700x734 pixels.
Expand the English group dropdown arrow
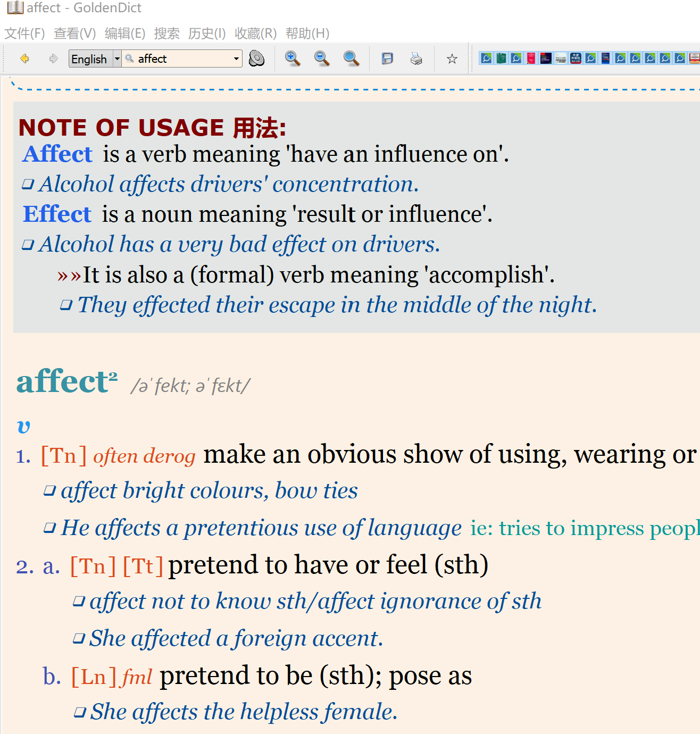(x=117, y=59)
